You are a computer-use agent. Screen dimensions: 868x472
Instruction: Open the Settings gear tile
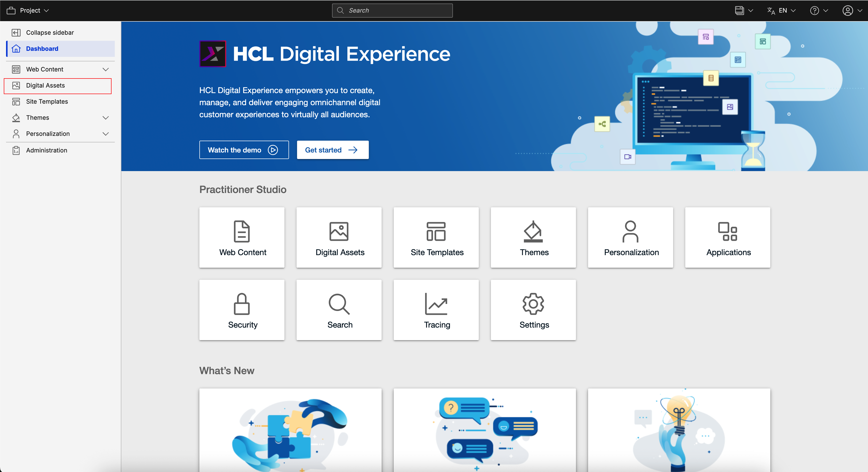tap(533, 309)
